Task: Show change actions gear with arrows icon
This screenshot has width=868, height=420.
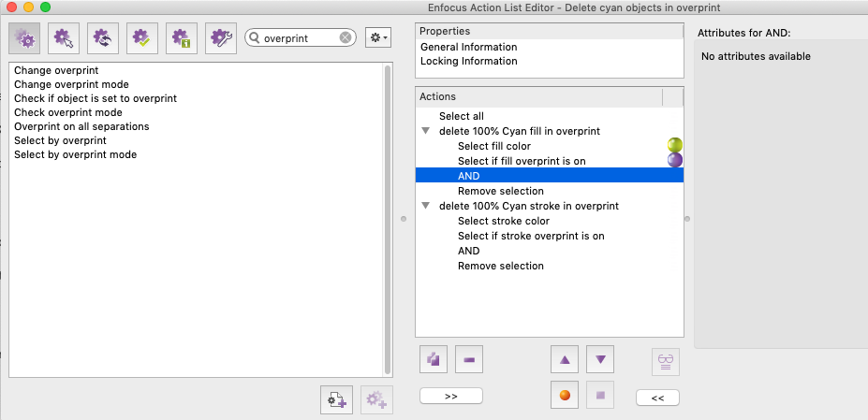Action: pos(103,38)
